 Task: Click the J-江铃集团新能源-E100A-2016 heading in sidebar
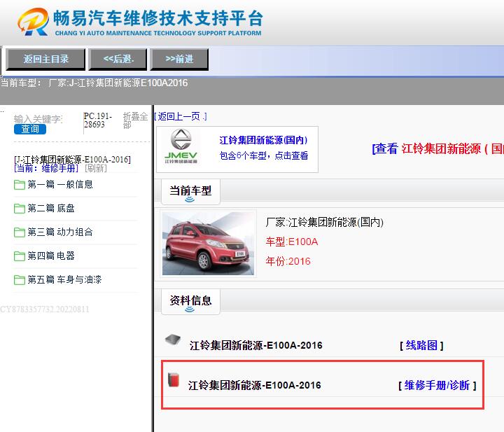72,160
